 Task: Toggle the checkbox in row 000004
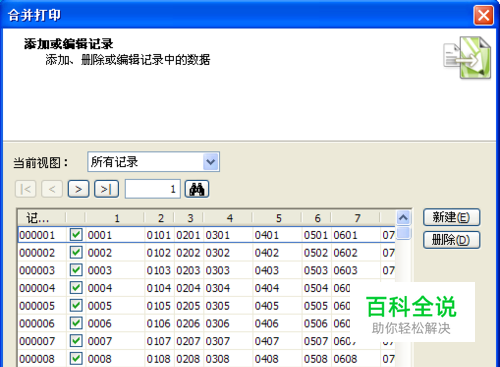(x=76, y=288)
